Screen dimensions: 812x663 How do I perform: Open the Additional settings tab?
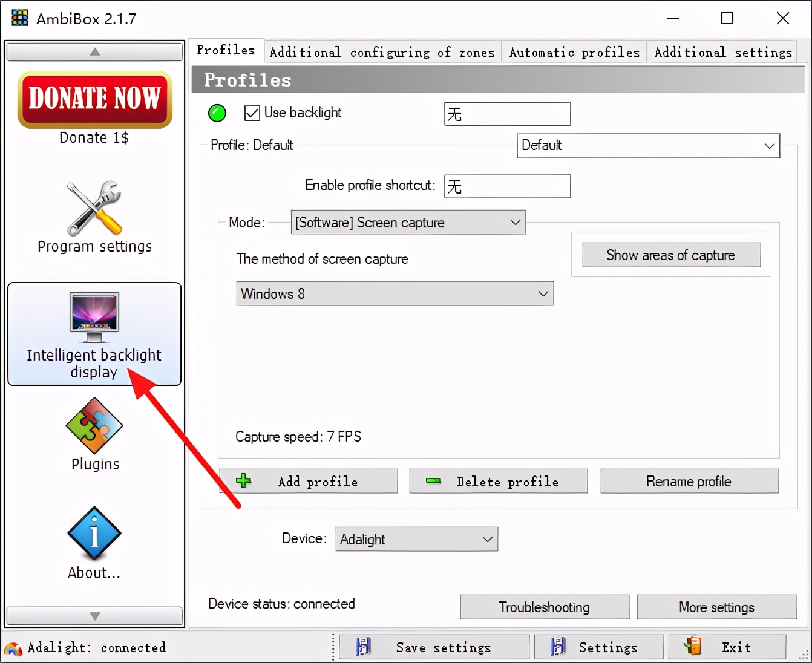tap(723, 53)
